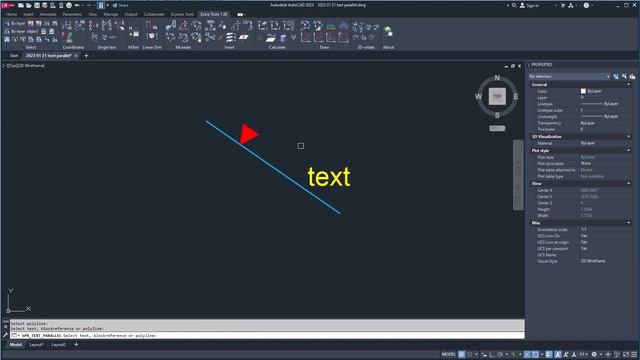Switch to the Home ribbon tab
The height and width of the screenshot is (360, 640).
[11, 14]
